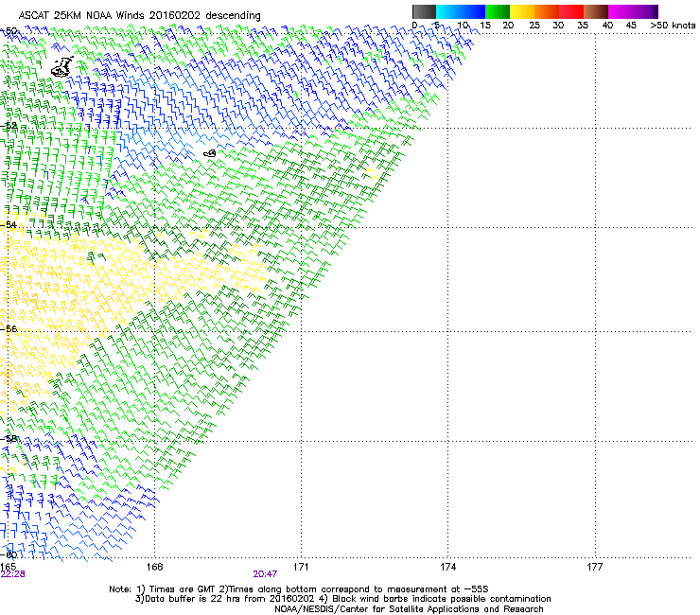The image size is (700, 615).
Task: Click the red 30-35 knots legend color
Action: 572,11
